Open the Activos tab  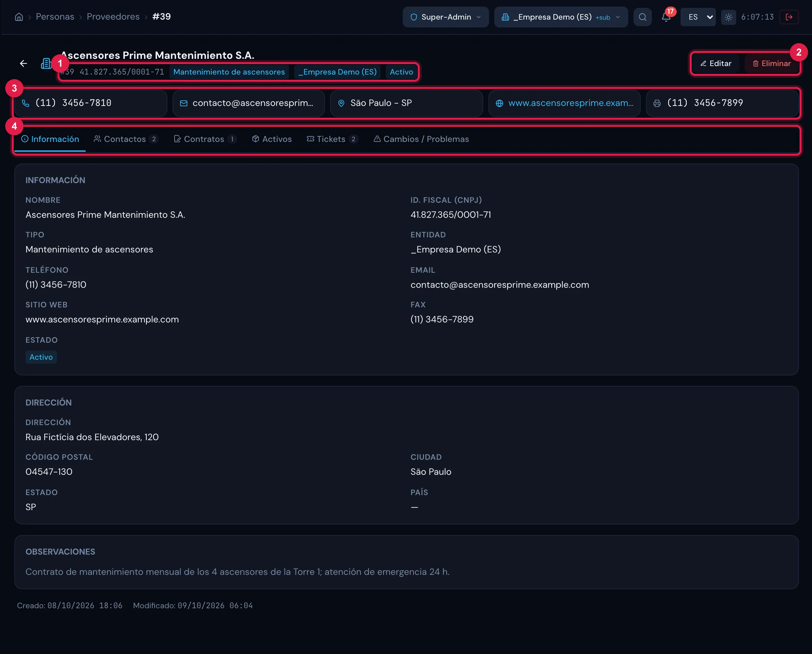tap(272, 139)
